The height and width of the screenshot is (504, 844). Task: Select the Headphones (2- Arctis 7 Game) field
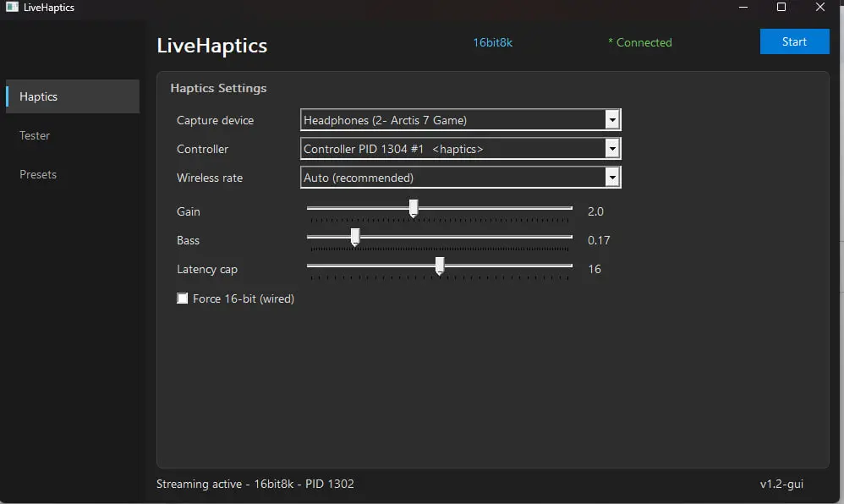tap(460, 119)
